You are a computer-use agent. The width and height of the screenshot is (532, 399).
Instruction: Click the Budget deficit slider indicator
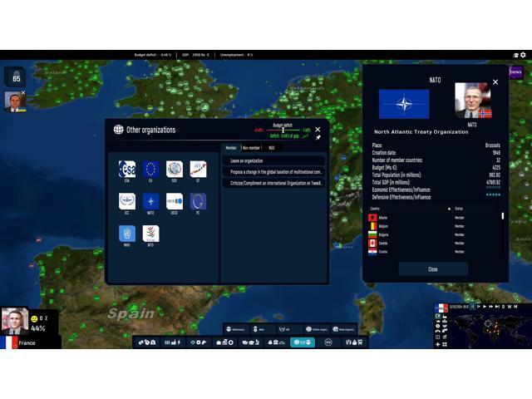coord(283,130)
